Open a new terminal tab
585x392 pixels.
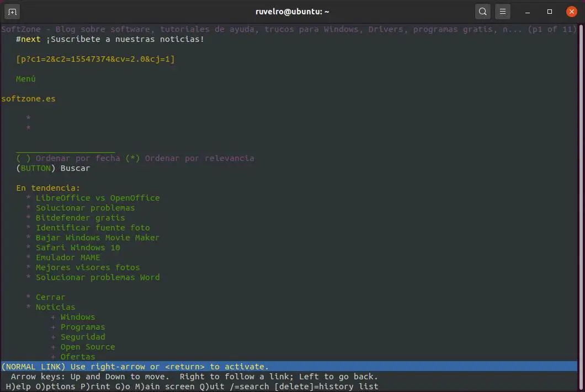point(12,12)
